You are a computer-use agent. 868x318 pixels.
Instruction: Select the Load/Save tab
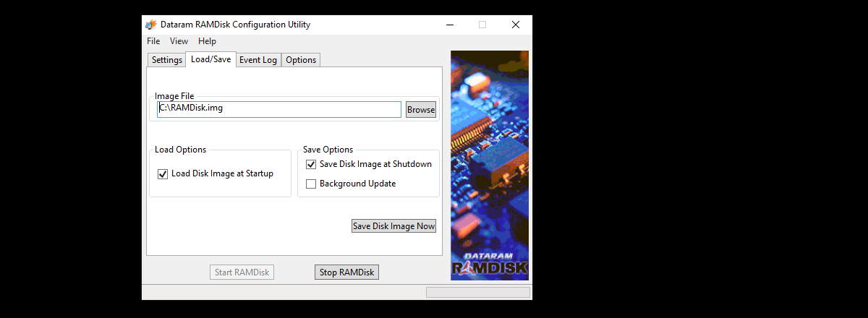tap(211, 59)
